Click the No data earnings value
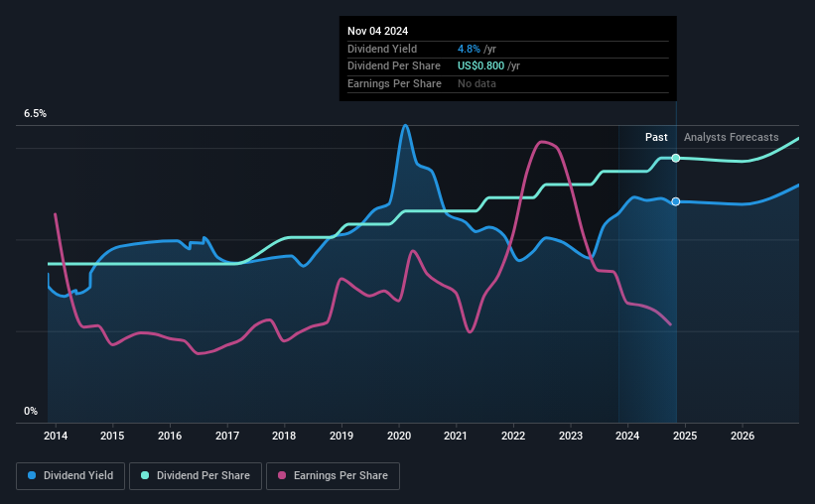815x504 pixels. pyautogui.click(x=476, y=83)
